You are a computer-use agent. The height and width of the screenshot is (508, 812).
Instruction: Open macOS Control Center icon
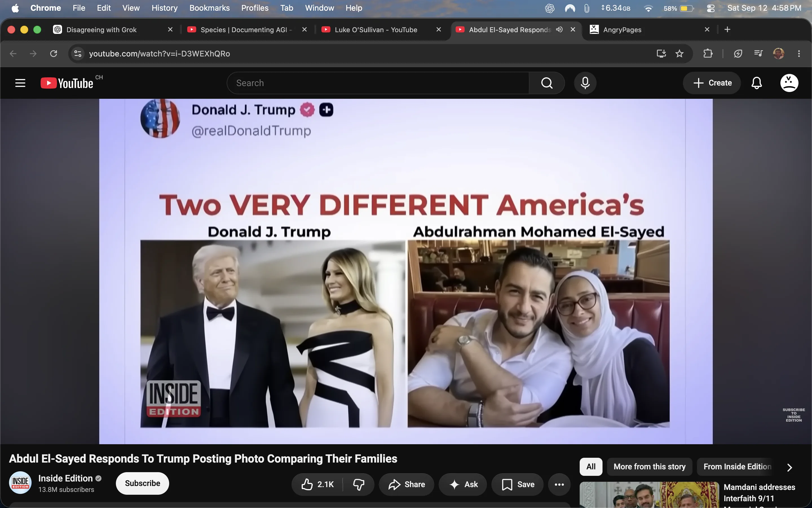711,8
